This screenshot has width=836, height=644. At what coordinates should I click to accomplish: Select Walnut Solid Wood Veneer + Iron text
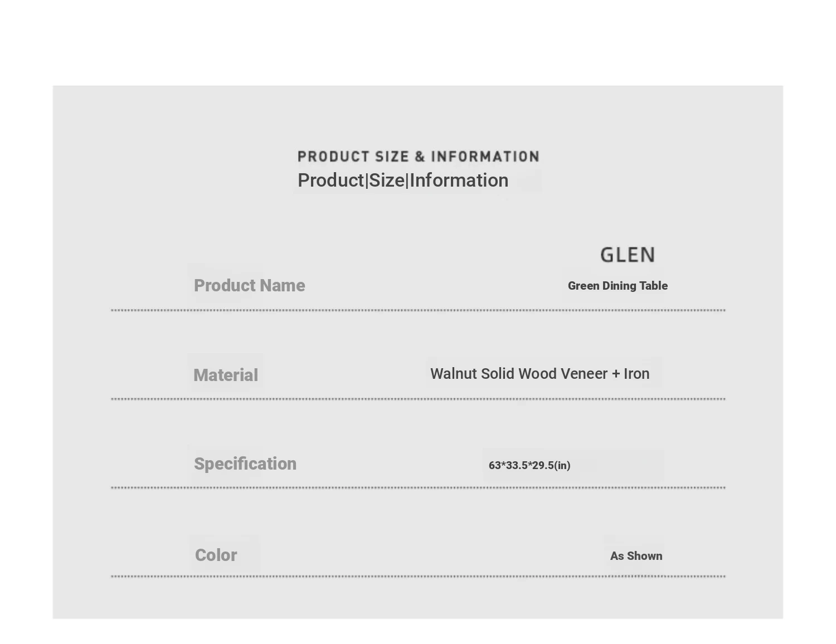(540, 374)
